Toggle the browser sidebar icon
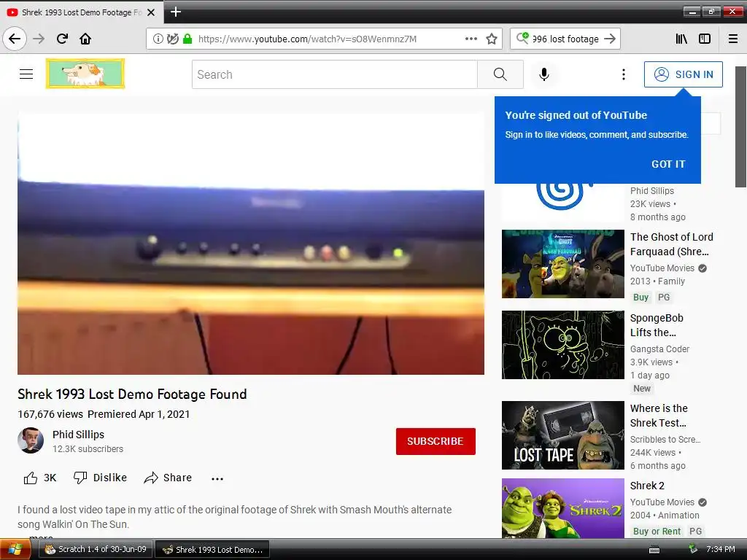This screenshot has width=747, height=560. click(x=705, y=39)
